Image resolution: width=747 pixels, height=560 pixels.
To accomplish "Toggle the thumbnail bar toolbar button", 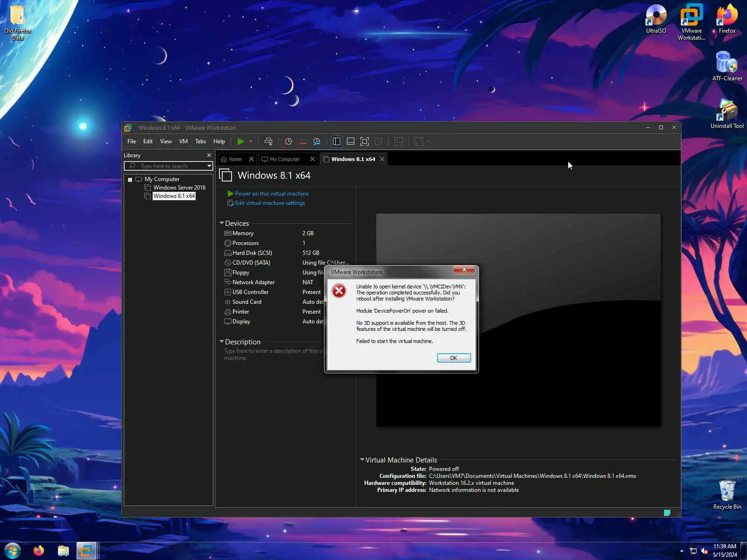I will [x=351, y=141].
